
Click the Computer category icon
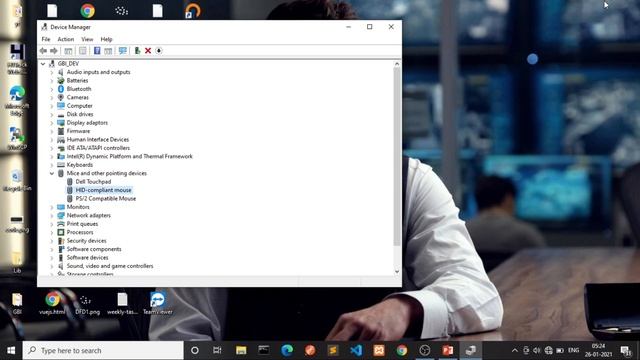[x=61, y=106]
